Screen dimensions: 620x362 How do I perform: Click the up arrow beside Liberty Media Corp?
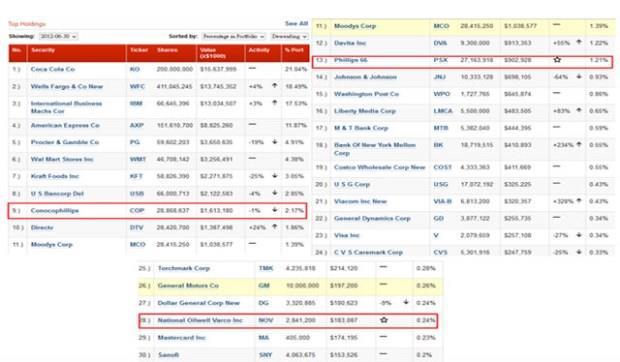click(x=579, y=110)
